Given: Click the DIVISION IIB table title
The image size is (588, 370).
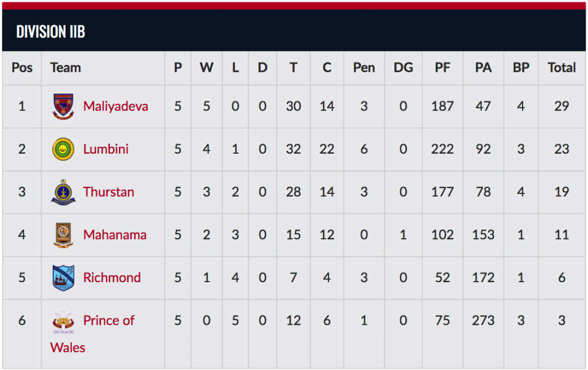Looking at the screenshot, I should pyautogui.click(x=51, y=32).
